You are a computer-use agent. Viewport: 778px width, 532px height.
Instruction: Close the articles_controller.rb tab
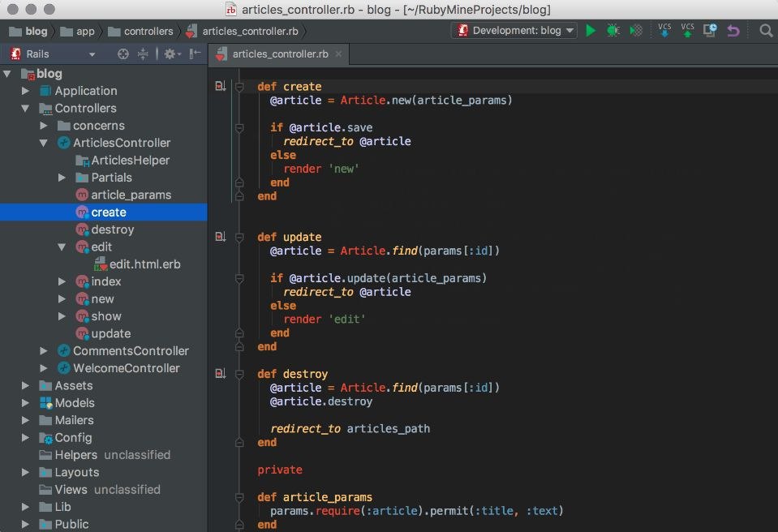338,54
